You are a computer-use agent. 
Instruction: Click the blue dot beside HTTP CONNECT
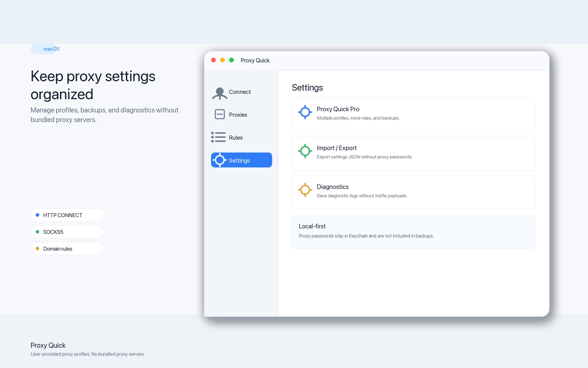tap(37, 215)
